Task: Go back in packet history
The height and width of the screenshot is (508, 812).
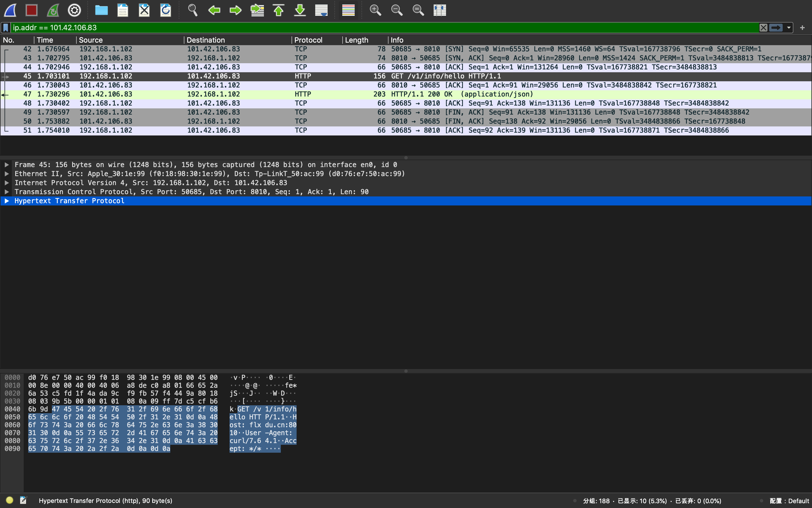Action: [x=214, y=10]
